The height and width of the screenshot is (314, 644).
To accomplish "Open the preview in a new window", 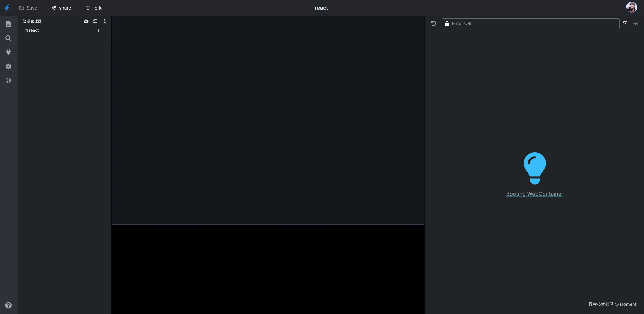I will click(x=625, y=24).
